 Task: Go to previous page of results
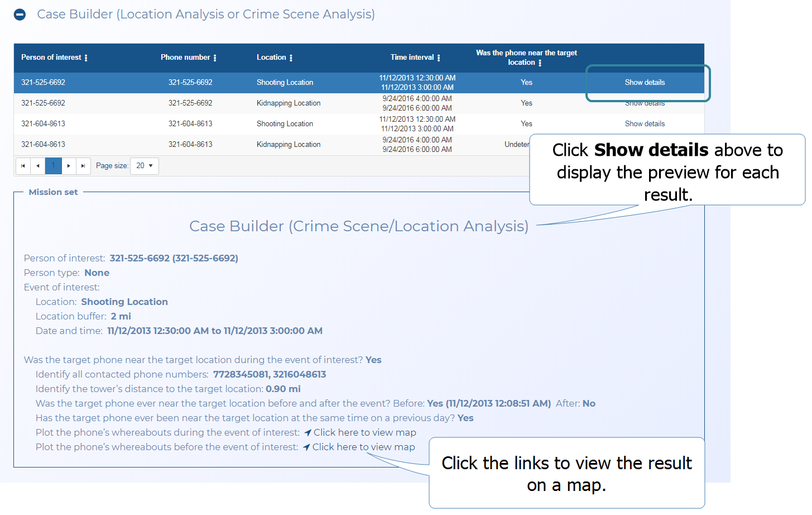point(38,166)
